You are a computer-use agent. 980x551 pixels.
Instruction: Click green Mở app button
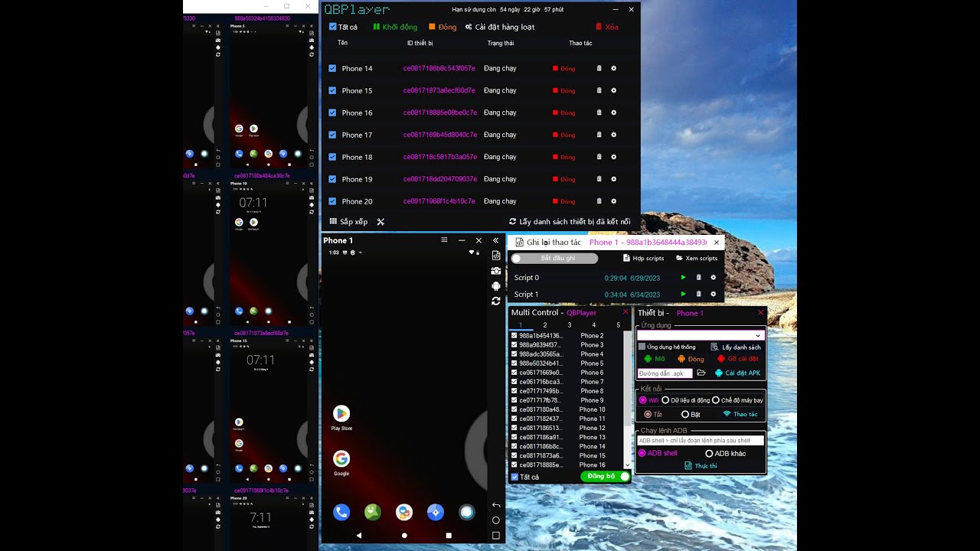[x=655, y=359]
